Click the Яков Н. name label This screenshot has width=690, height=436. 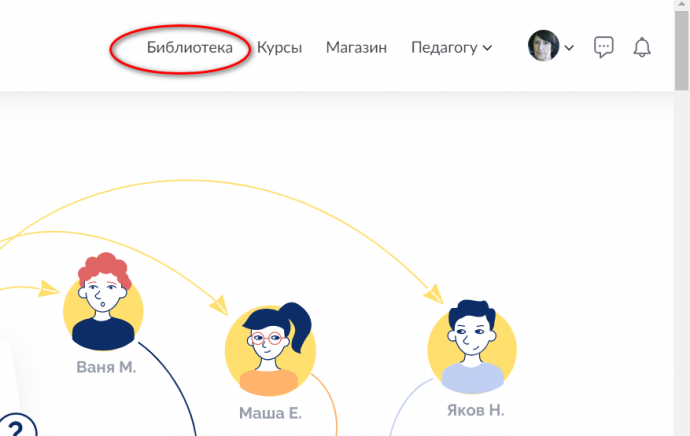click(x=475, y=410)
